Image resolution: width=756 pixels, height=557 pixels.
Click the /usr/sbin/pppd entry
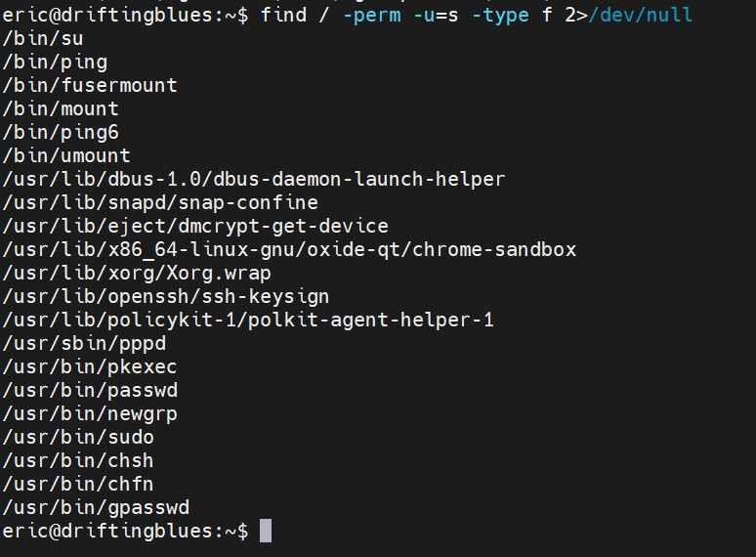click(84, 344)
